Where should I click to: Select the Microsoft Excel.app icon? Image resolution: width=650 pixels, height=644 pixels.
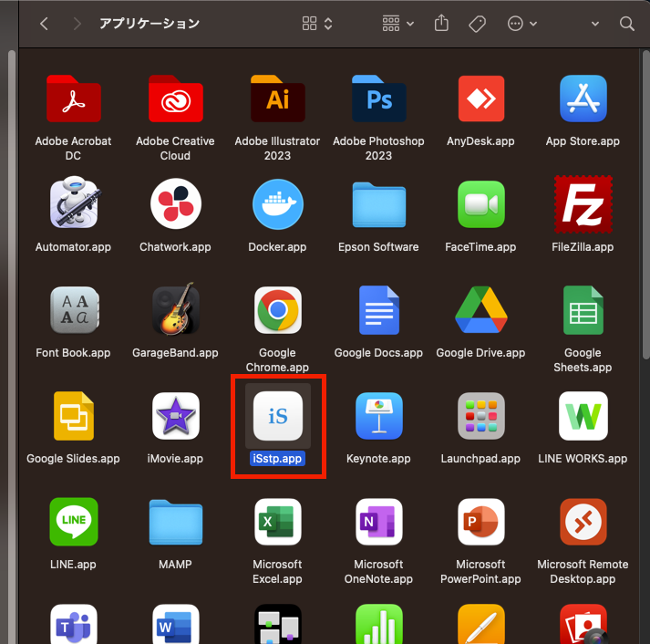pos(278,521)
